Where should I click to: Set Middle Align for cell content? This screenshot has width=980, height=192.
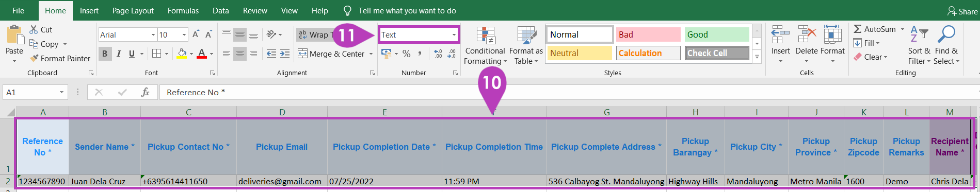point(240,34)
